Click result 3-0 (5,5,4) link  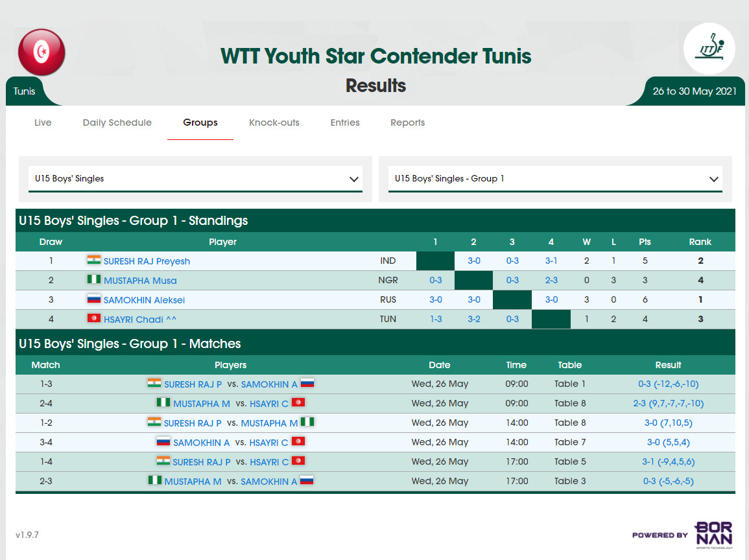669,443
